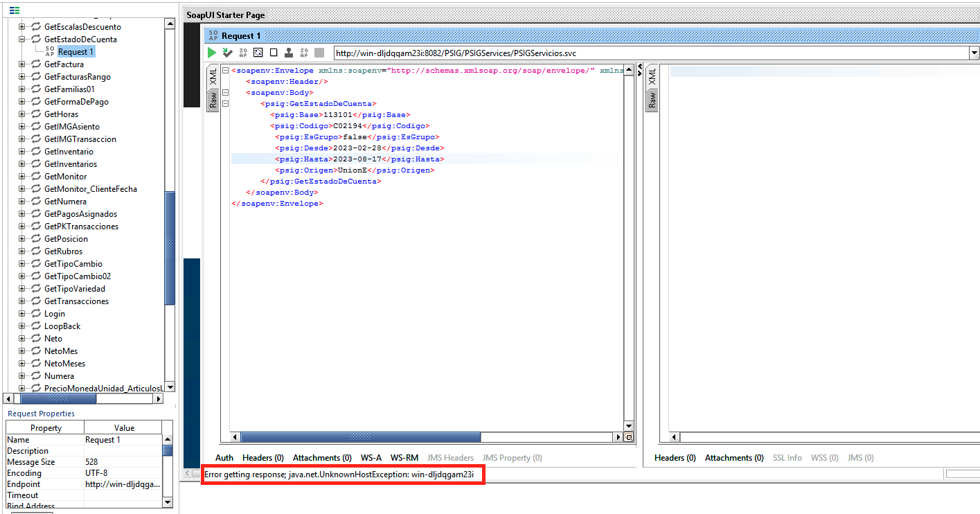Click the add-to-test-case checkmark icon
Screen dimensions: 980x514
pyautogui.click(x=227, y=53)
